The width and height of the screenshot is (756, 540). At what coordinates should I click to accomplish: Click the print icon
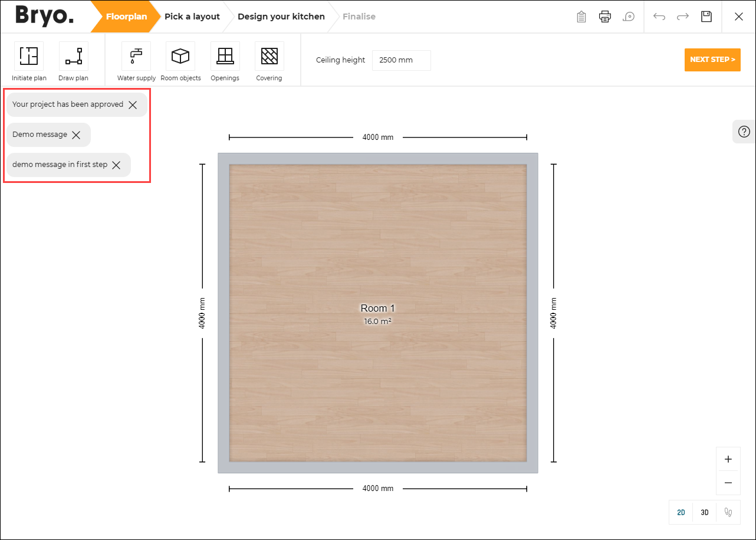coord(604,17)
